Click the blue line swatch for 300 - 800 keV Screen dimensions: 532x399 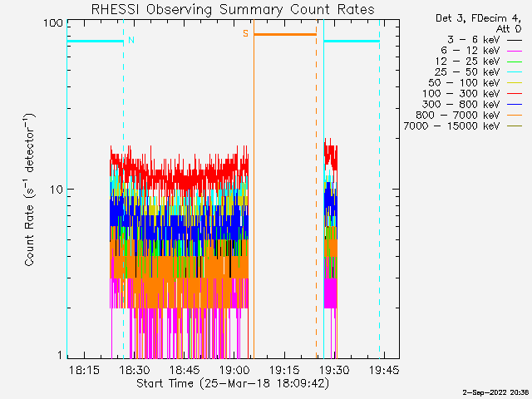pos(515,105)
